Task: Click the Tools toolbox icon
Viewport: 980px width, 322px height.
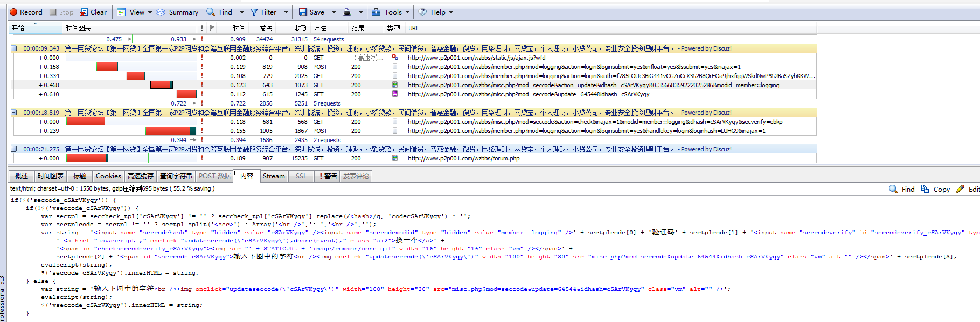Action: (376, 12)
